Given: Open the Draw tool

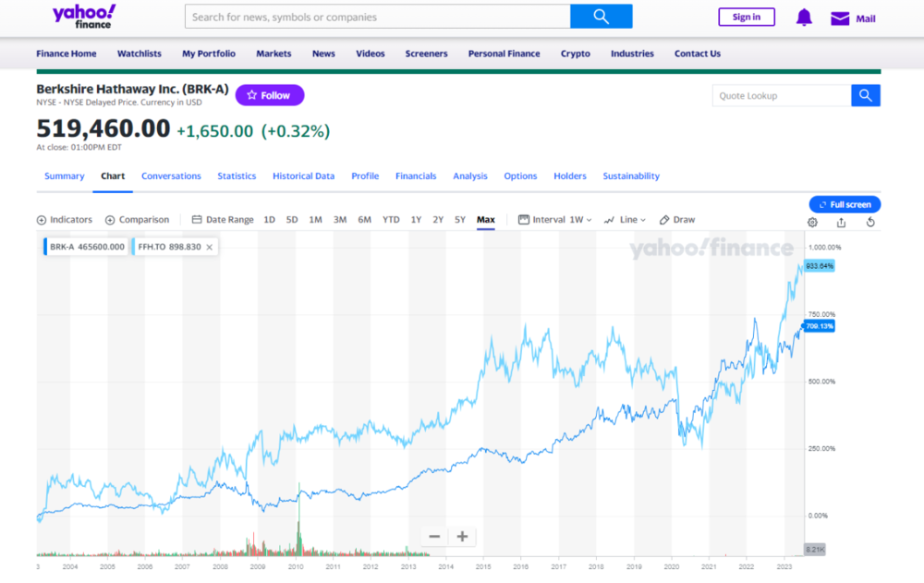Looking at the screenshot, I should click(x=677, y=219).
